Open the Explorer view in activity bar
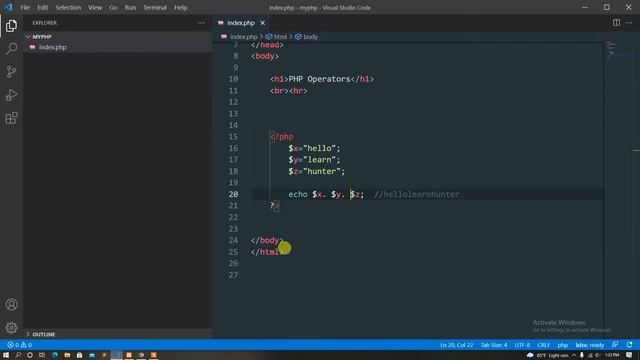This screenshot has width=640, height=360. click(11, 26)
